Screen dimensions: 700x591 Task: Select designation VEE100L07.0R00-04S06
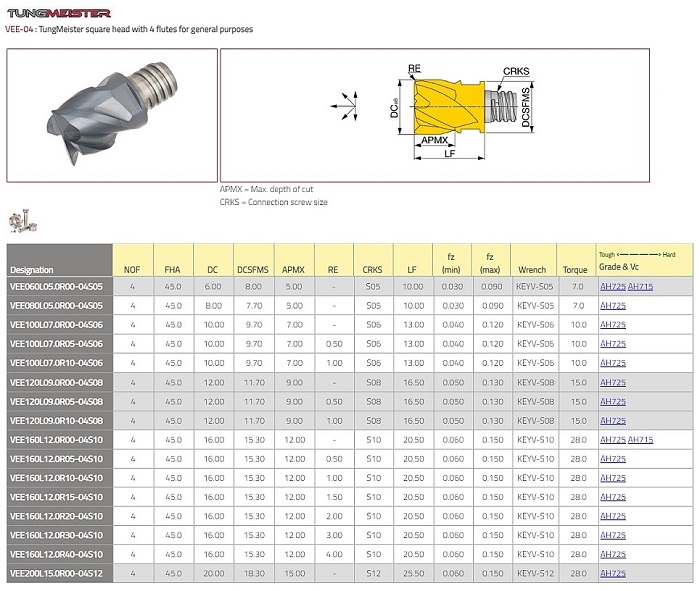(x=56, y=325)
